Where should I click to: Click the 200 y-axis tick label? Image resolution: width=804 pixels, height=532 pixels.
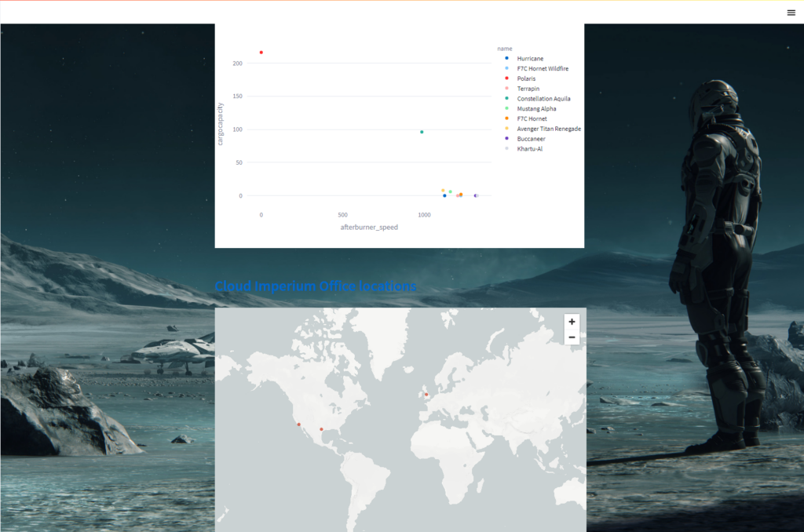pos(237,64)
